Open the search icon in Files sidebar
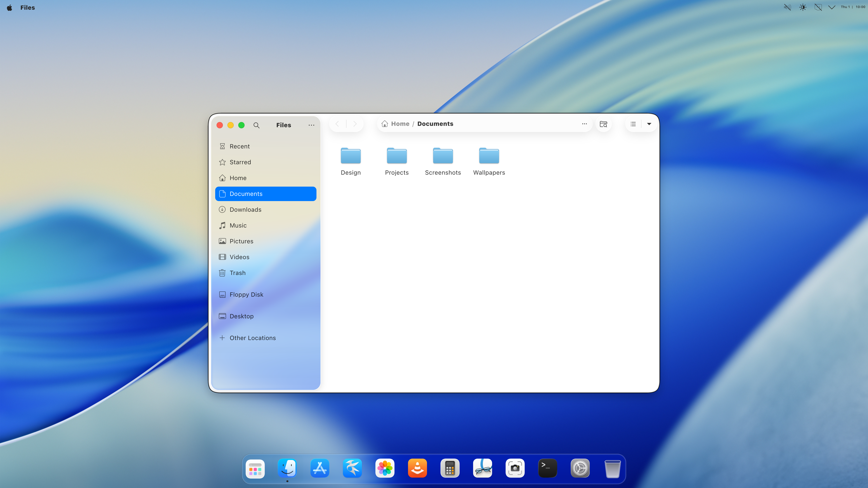Screen dimensions: 868x488 [x=256, y=125]
